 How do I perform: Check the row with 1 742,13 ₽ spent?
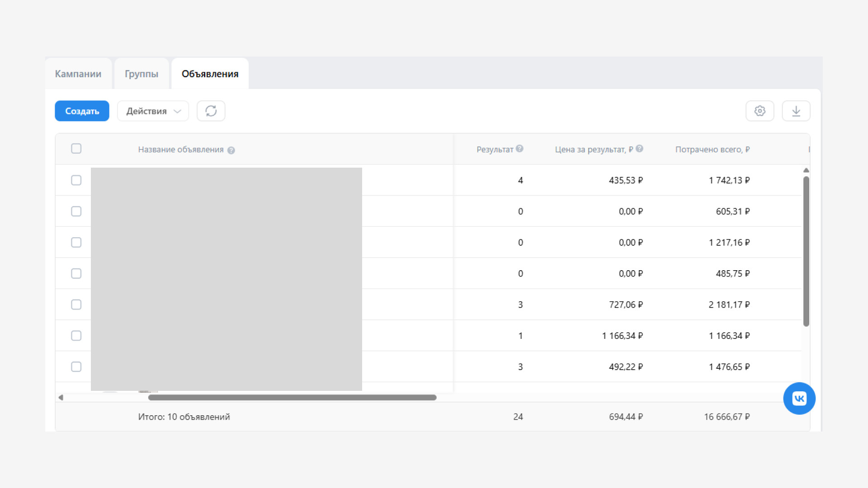point(76,180)
